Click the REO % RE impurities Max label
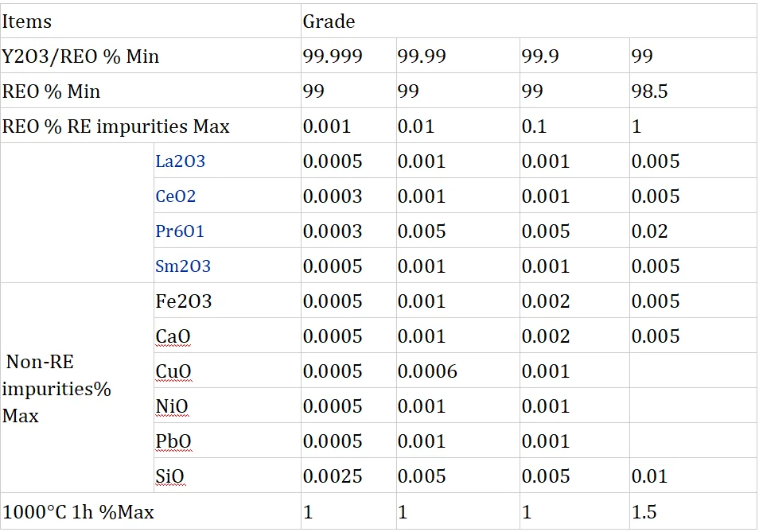 [x=116, y=126]
